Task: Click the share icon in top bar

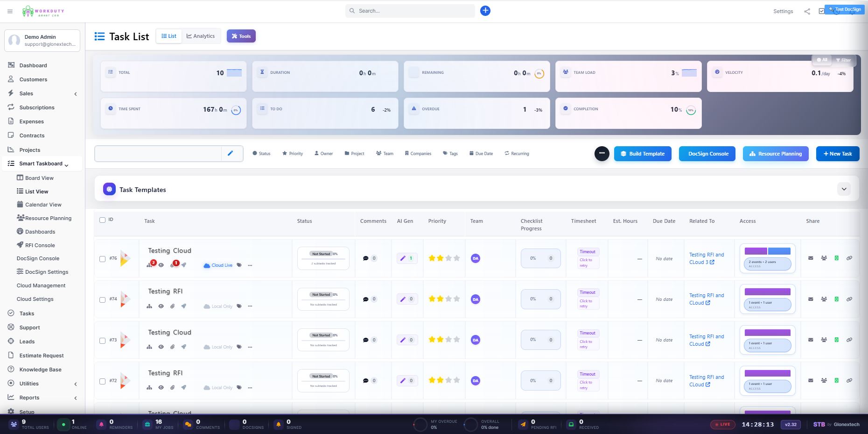Action: [x=807, y=11]
